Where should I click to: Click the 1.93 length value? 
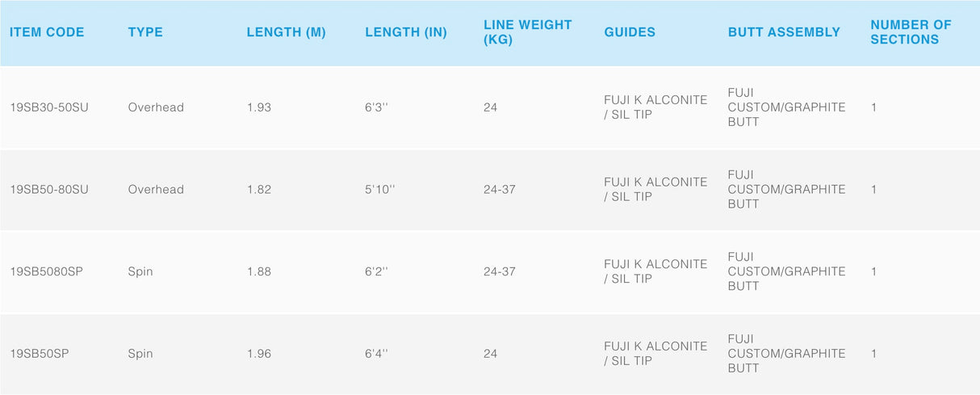click(259, 107)
